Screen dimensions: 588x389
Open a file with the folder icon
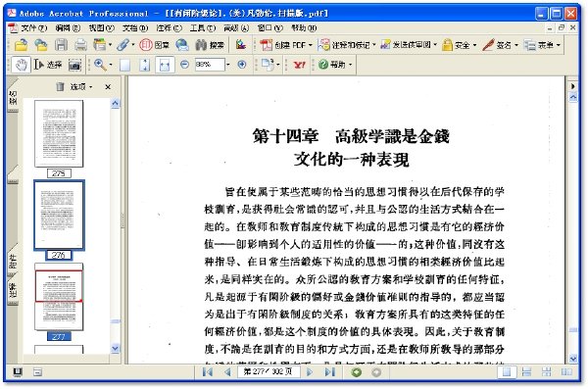(x=21, y=45)
